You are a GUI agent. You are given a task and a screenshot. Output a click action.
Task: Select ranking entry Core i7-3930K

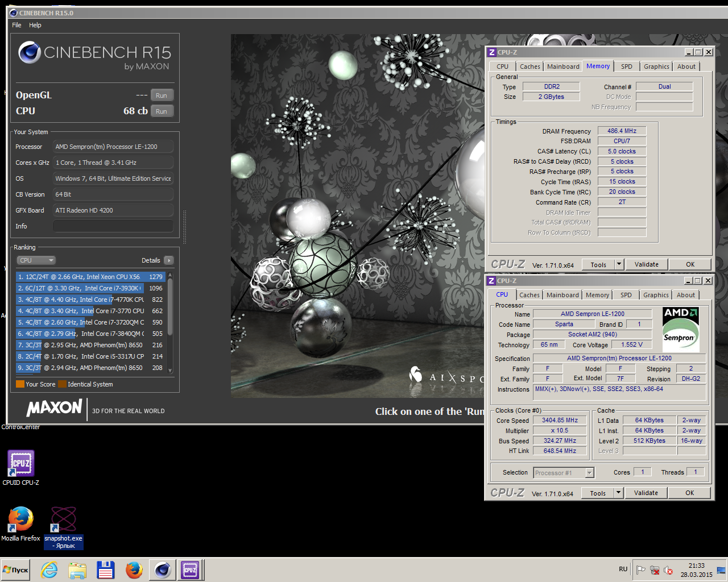(90, 288)
